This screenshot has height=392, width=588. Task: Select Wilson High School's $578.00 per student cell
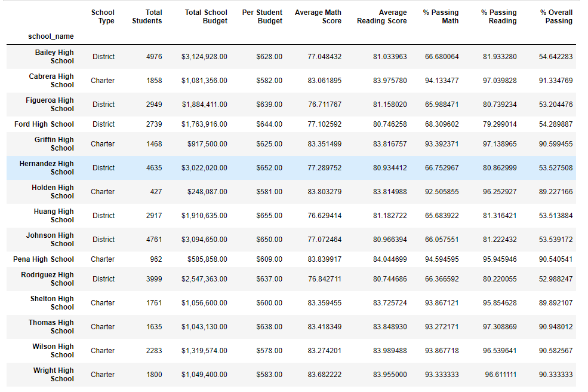click(269, 351)
